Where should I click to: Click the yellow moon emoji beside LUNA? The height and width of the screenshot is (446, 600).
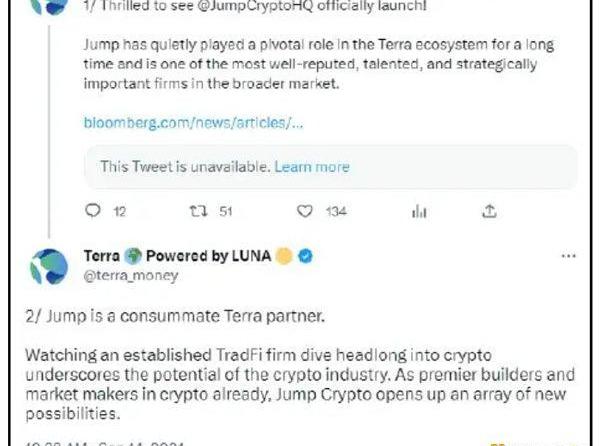285,256
